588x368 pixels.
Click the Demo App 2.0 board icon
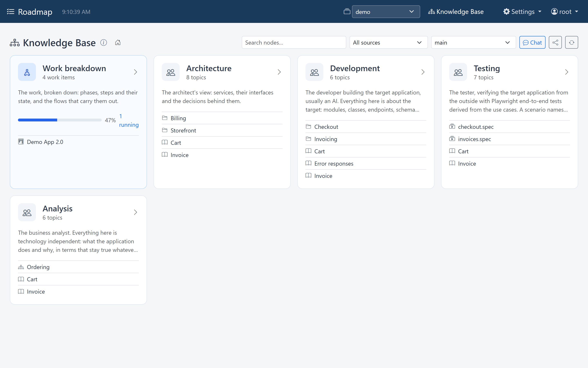pyautogui.click(x=21, y=142)
